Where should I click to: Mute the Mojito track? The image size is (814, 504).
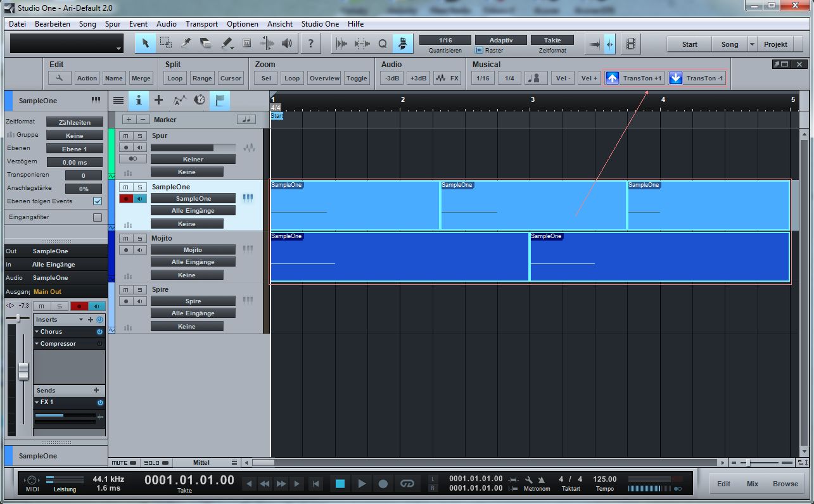pos(126,238)
